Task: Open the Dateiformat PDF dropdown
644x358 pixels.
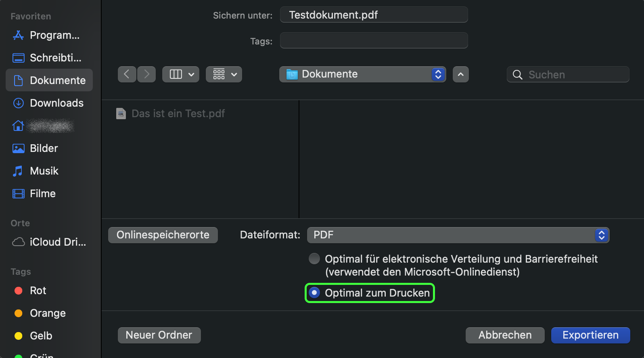Action: (458, 235)
